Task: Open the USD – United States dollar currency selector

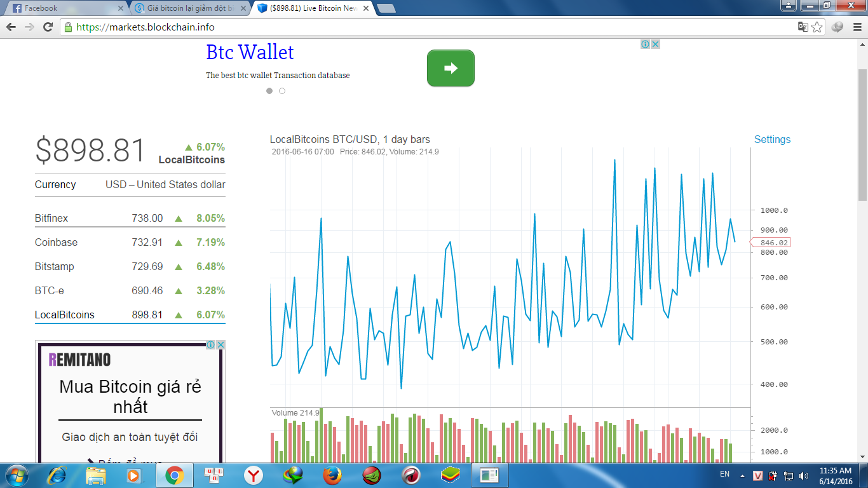Action: (165, 185)
